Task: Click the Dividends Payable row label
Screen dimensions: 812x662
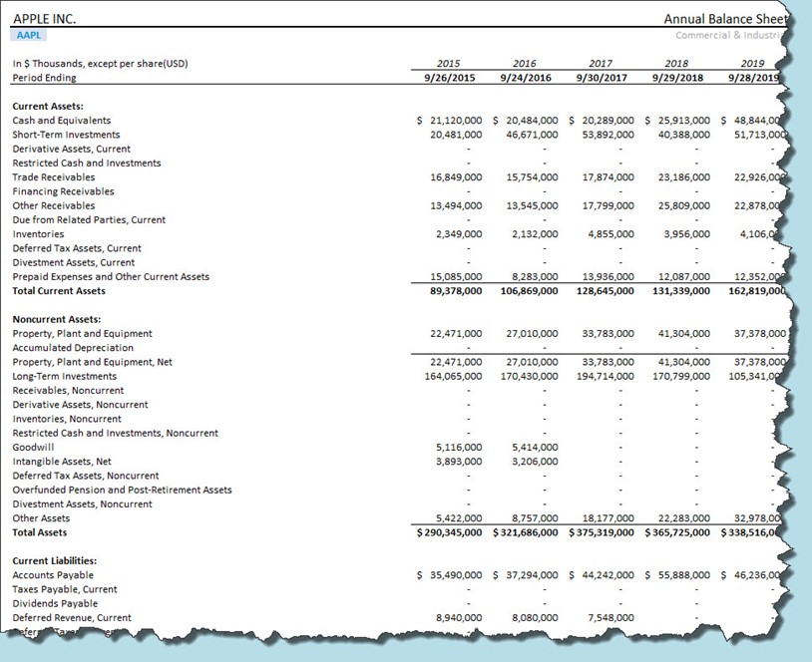Action: coord(56,603)
